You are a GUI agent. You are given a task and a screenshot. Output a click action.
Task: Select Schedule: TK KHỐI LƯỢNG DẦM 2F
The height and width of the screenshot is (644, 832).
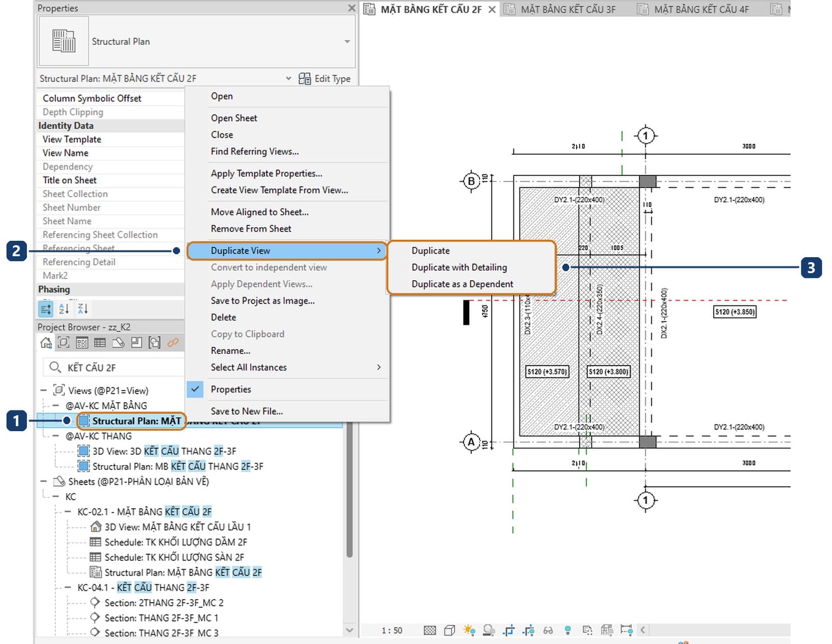(176, 542)
